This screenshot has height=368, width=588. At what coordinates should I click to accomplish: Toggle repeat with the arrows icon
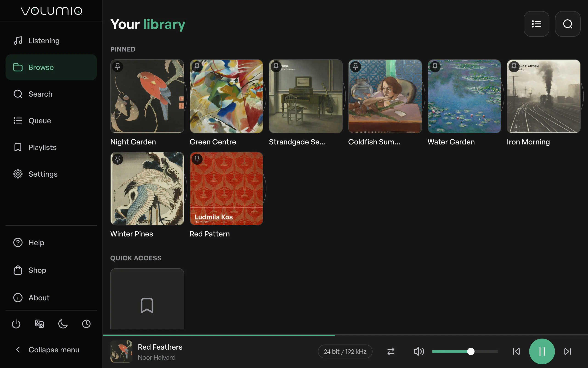(391, 351)
